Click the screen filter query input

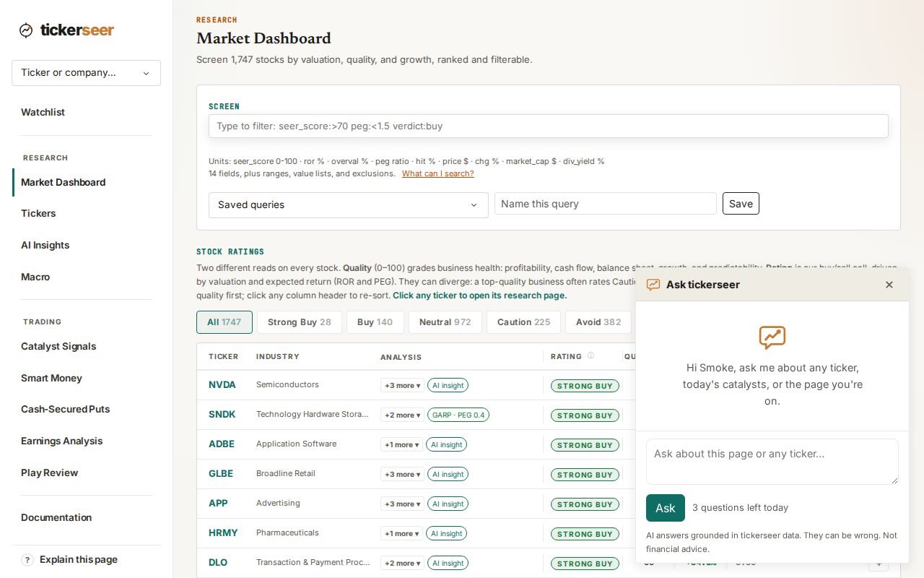point(549,126)
